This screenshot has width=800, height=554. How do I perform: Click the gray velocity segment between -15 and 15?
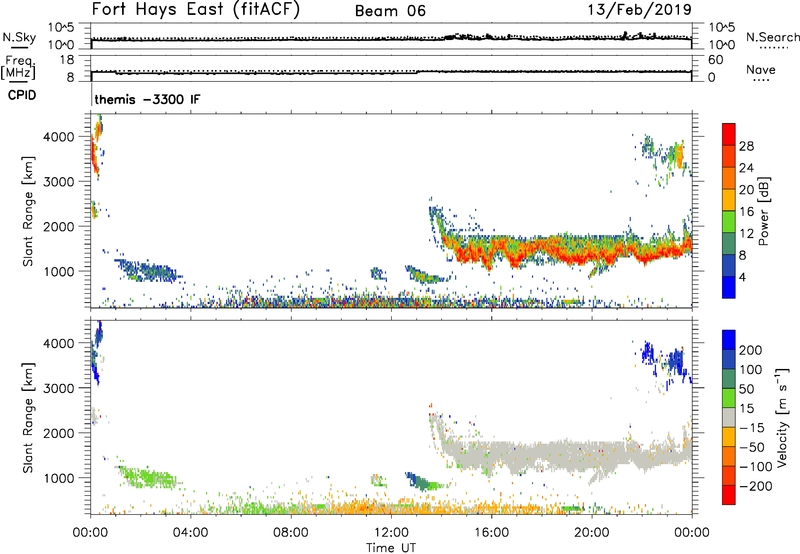[729, 417]
